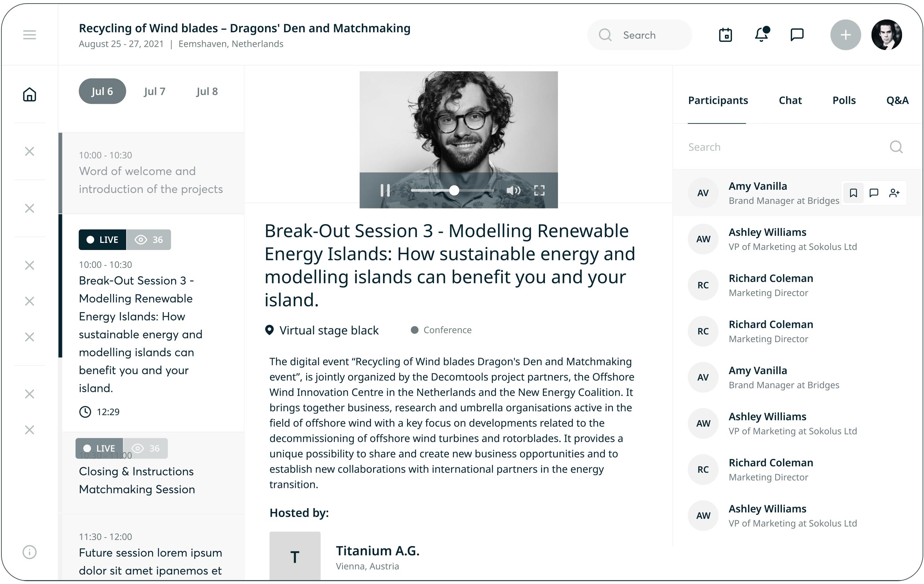Open user profile avatar
Screen dimensions: 924x584
(886, 35)
